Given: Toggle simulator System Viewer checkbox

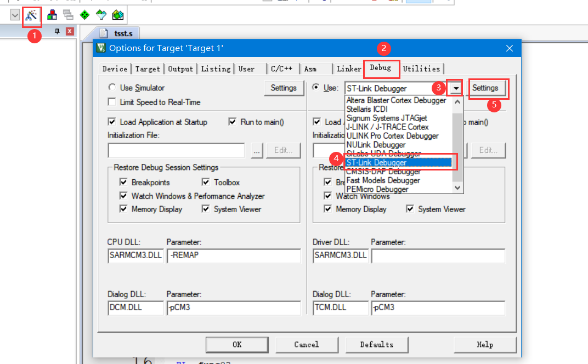Looking at the screenshot, I should tap(206, 209).
